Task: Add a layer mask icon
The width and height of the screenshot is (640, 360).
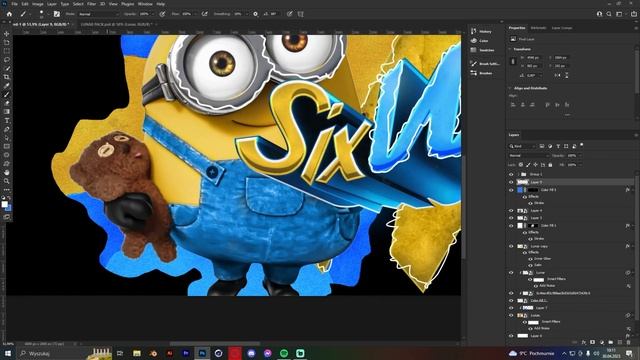Action: coord(593,342)
